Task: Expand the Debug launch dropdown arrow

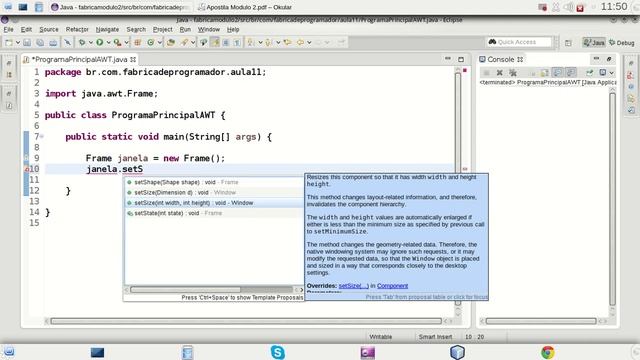Action: (91, 42)
